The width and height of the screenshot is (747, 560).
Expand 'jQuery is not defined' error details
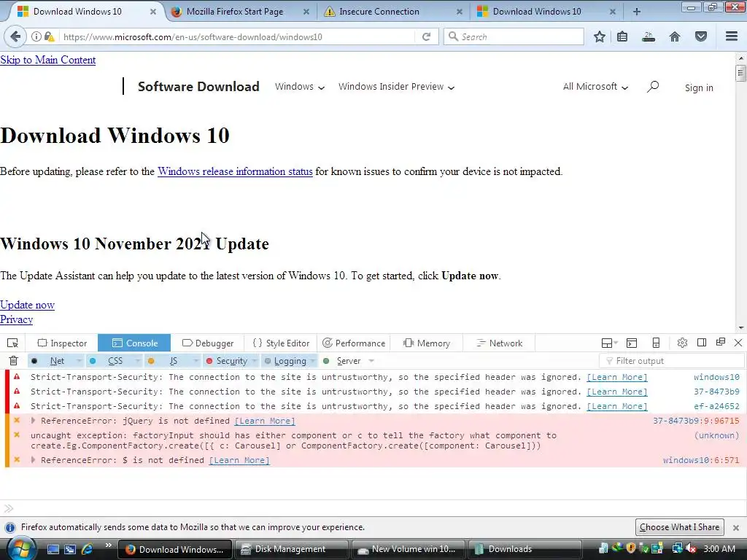33,421
